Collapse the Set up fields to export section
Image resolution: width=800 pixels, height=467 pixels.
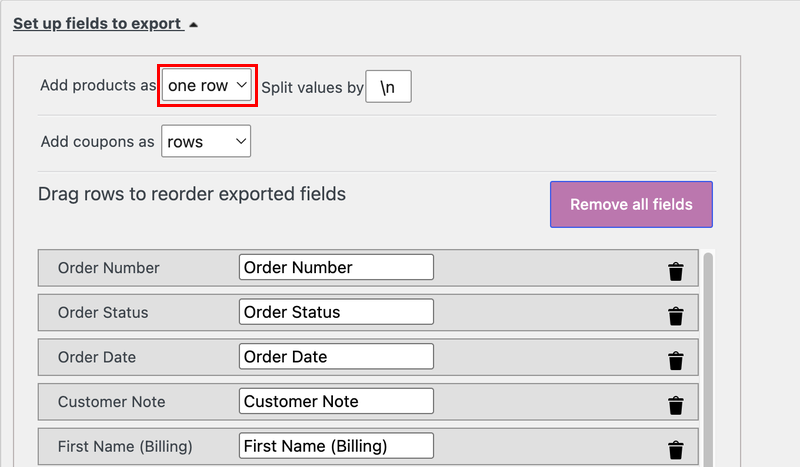pos(105,23)
